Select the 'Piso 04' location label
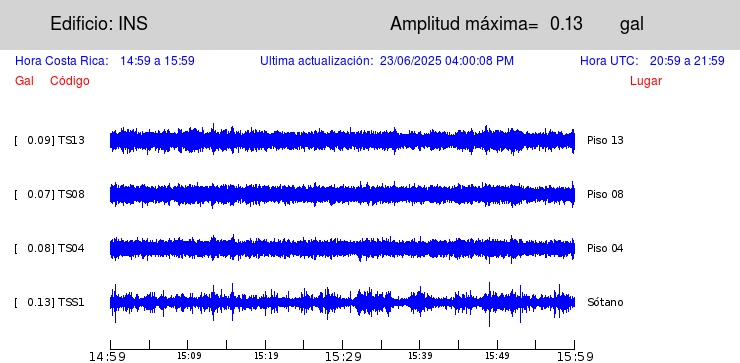 pyautogui.click(x=605, y=248)
